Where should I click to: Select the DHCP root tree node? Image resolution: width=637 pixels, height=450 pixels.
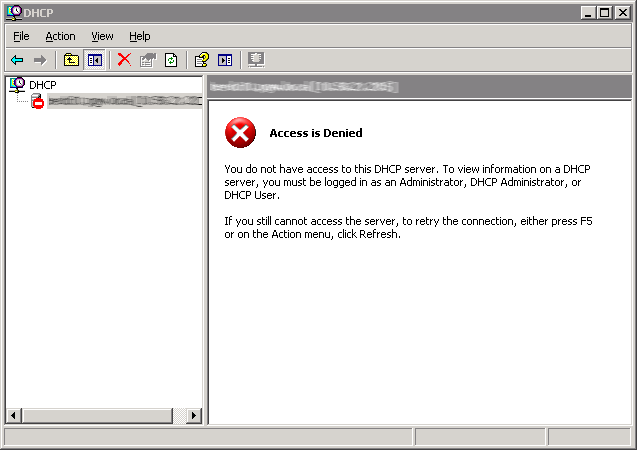coord(43,85)
